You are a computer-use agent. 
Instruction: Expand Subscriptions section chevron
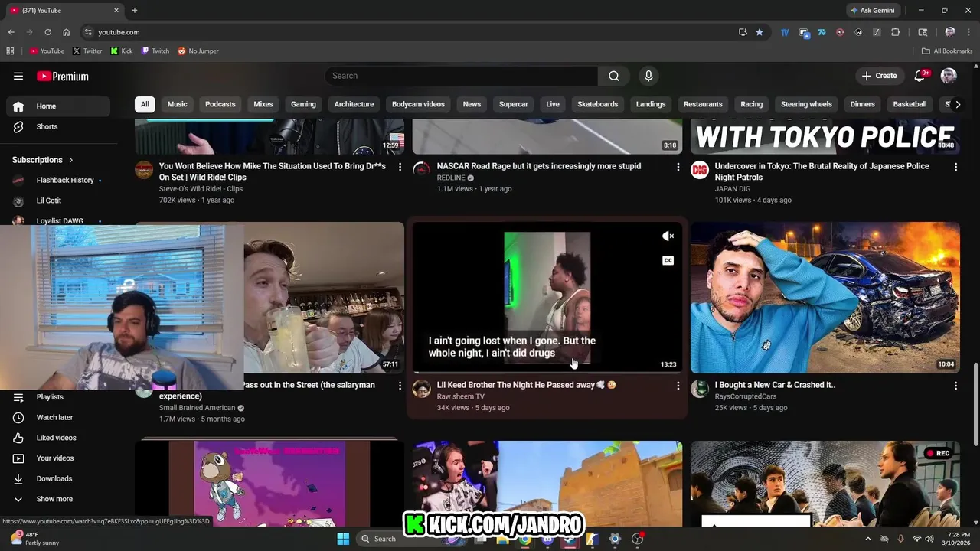point(71,160)
